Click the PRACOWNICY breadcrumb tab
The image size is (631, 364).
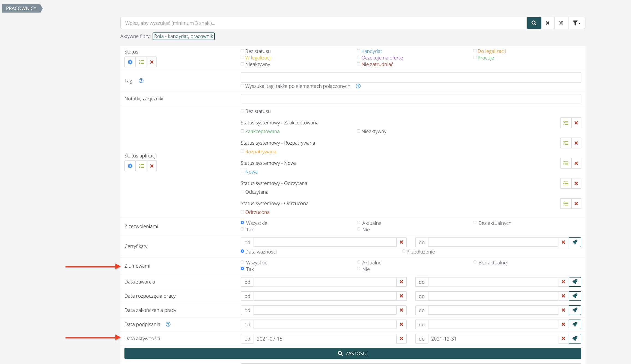21,8
